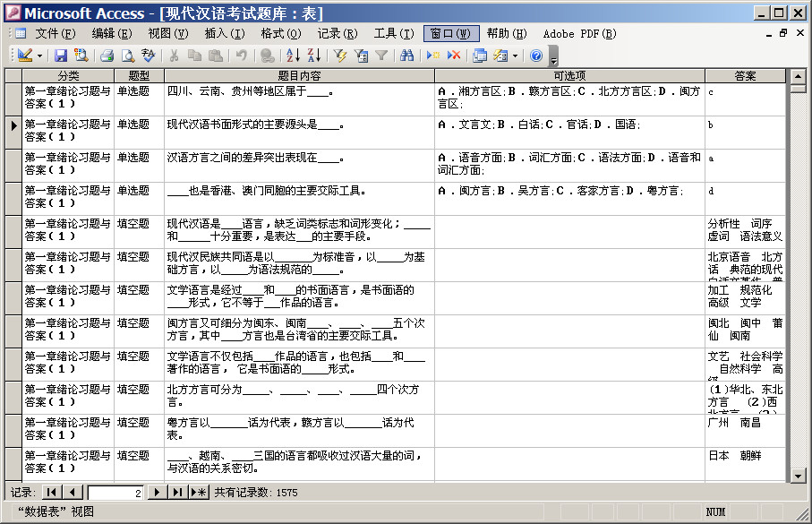Click the vertical scrollbar down arrow
This screenshot has height=524, width=812.
click(x=798, y=476)
